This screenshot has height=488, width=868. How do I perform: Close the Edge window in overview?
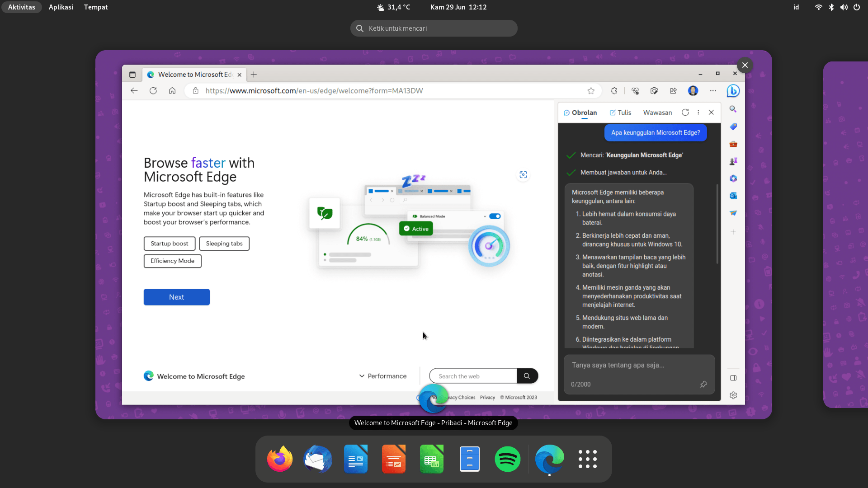(745, 66)
